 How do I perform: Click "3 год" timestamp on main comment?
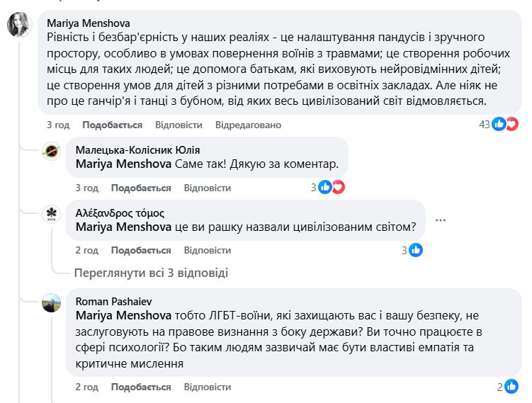(x=58, y=125)
